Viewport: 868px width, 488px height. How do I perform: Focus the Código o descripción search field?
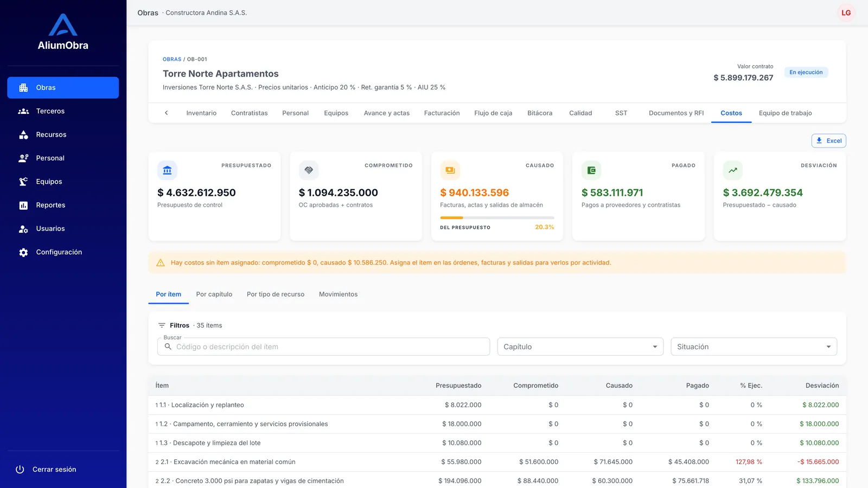(x=323, y=347)
